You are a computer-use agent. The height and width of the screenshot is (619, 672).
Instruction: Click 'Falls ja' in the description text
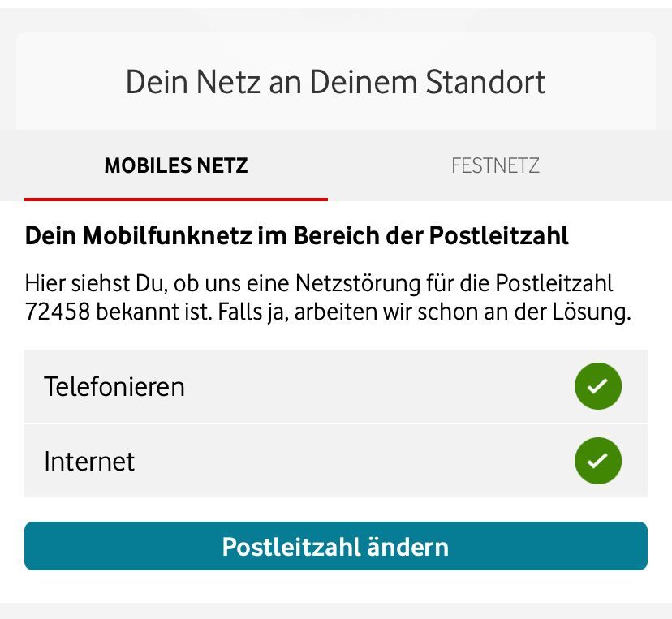tap(252, 312)
